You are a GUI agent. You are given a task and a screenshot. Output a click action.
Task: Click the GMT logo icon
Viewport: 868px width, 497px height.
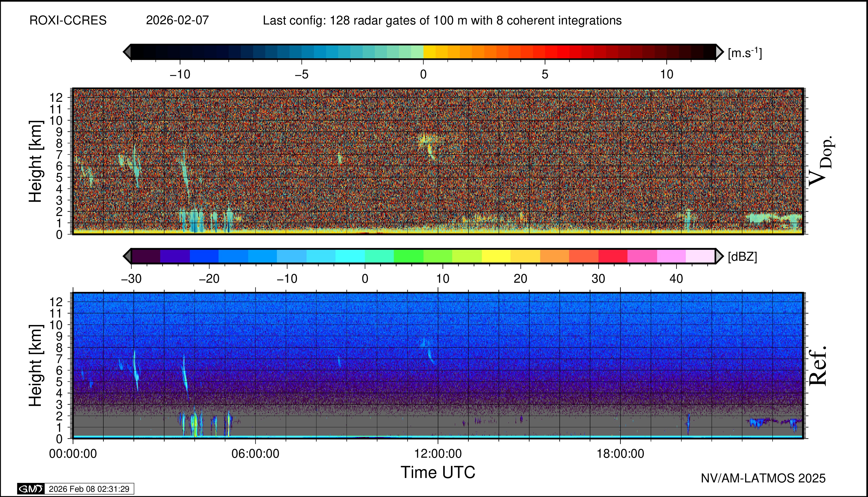(31, 489)
